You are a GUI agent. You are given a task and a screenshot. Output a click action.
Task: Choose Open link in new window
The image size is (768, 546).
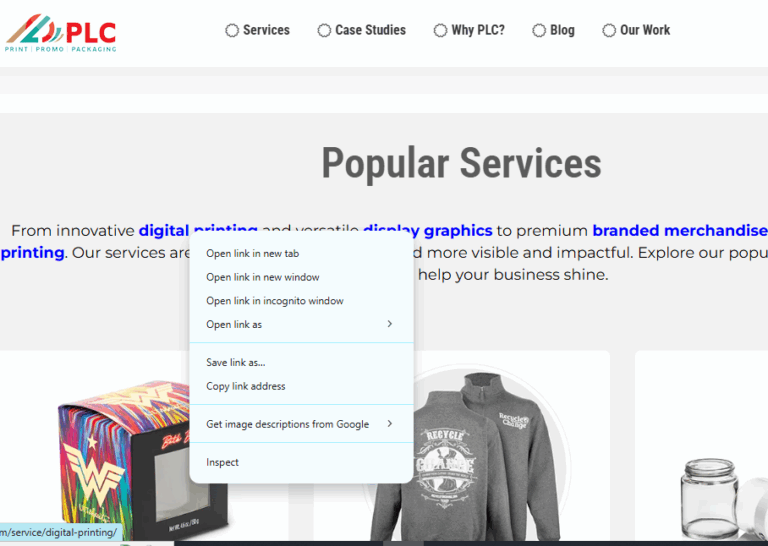262,277
